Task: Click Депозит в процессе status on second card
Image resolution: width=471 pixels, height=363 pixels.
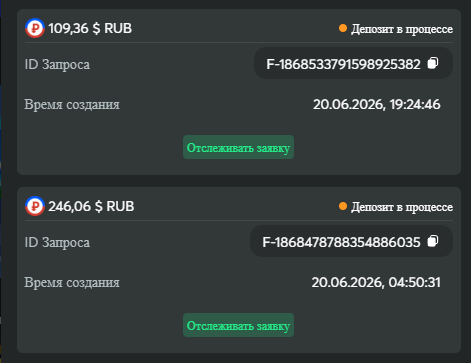Action: (402, 207)
